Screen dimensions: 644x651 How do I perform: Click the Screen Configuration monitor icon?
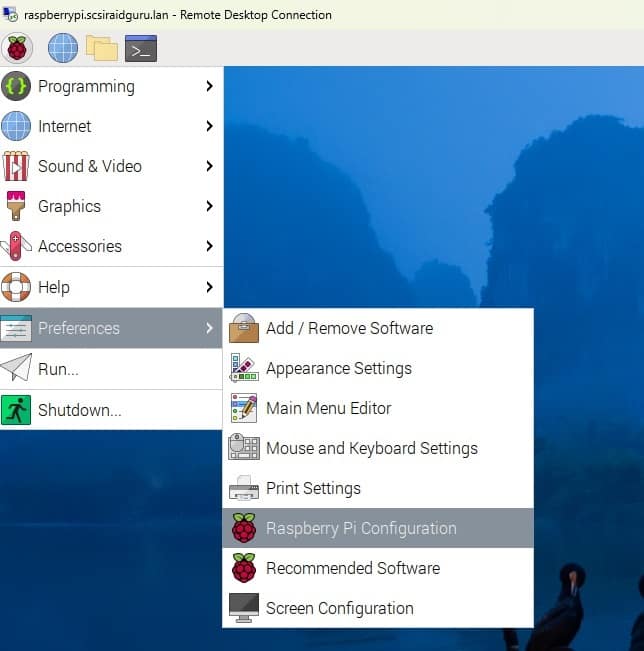[244, 608]
